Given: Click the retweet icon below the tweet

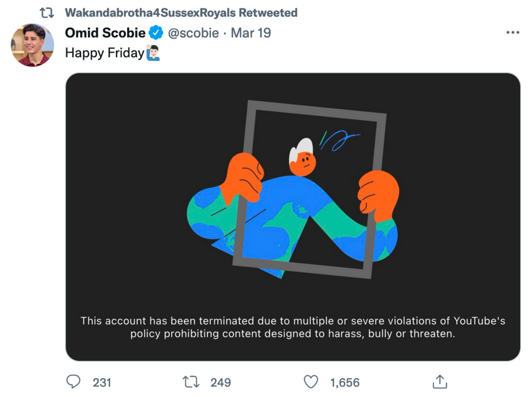Looking at the screenshot, I should [191, 382].
